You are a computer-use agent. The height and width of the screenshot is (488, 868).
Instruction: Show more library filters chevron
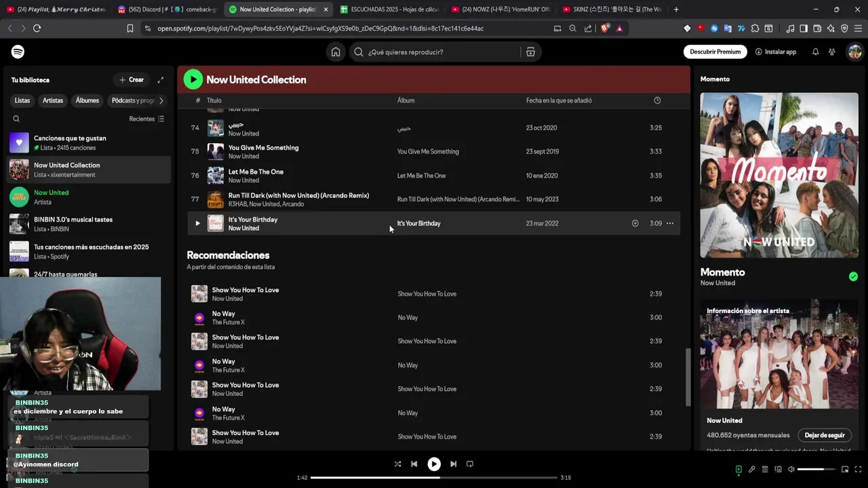pos(161,100)
